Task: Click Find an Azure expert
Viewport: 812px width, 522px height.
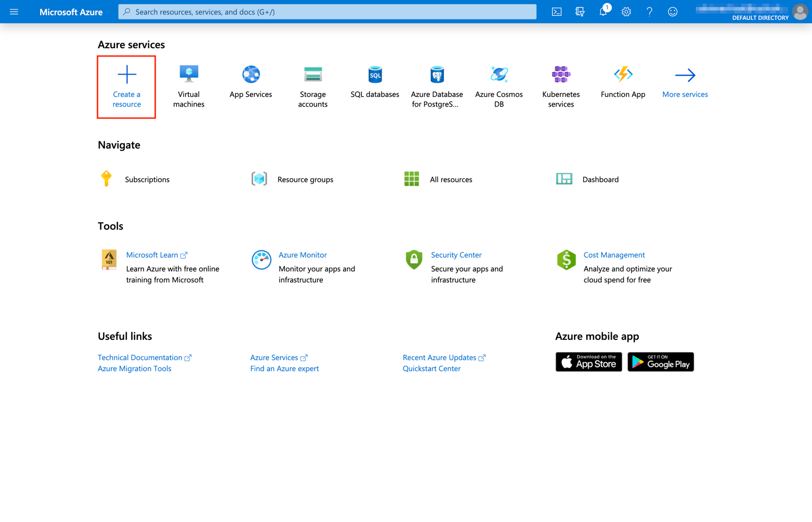Action: pyautogui.click(x=284, y=369)
